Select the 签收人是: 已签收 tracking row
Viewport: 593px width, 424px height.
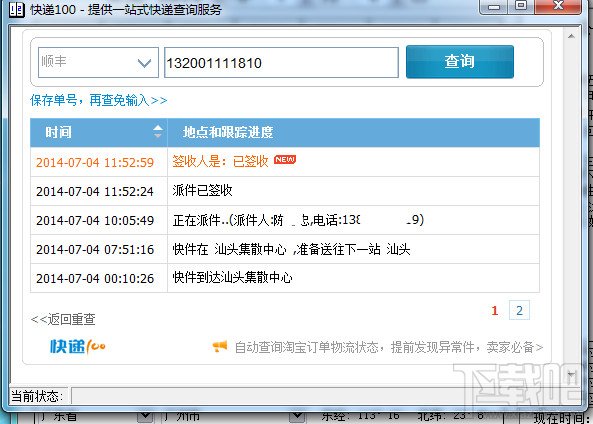285,162
